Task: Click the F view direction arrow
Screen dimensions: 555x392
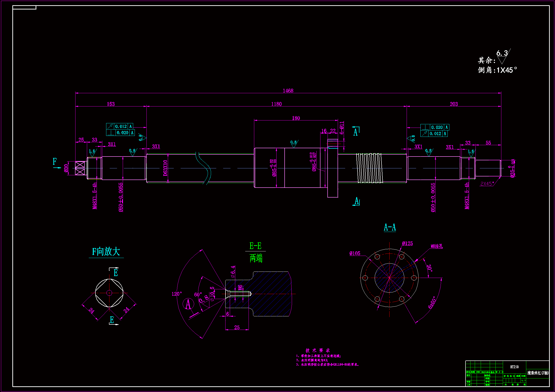Action: 57,167
